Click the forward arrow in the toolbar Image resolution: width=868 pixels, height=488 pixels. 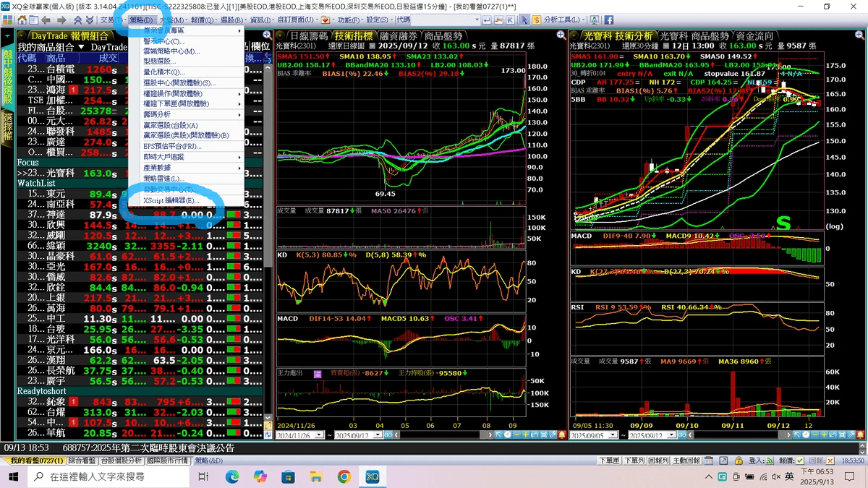click(x=61, y=20)
